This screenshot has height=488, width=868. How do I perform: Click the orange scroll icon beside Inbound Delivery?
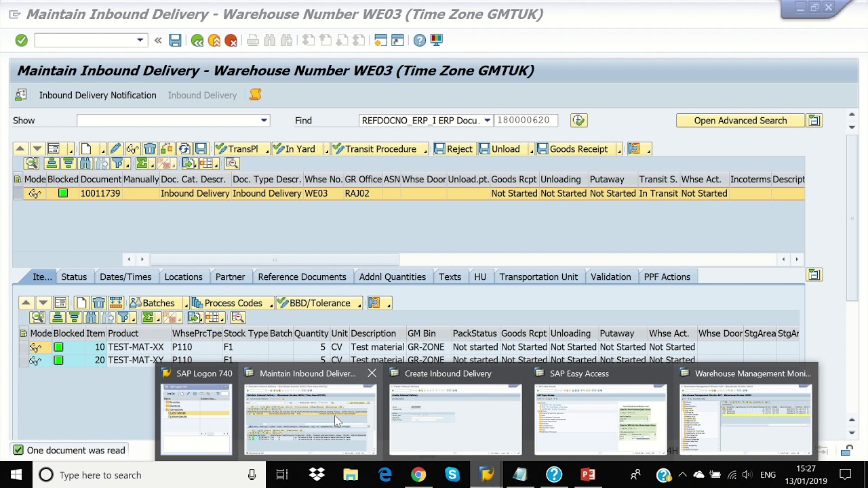[x=255, y=95]
